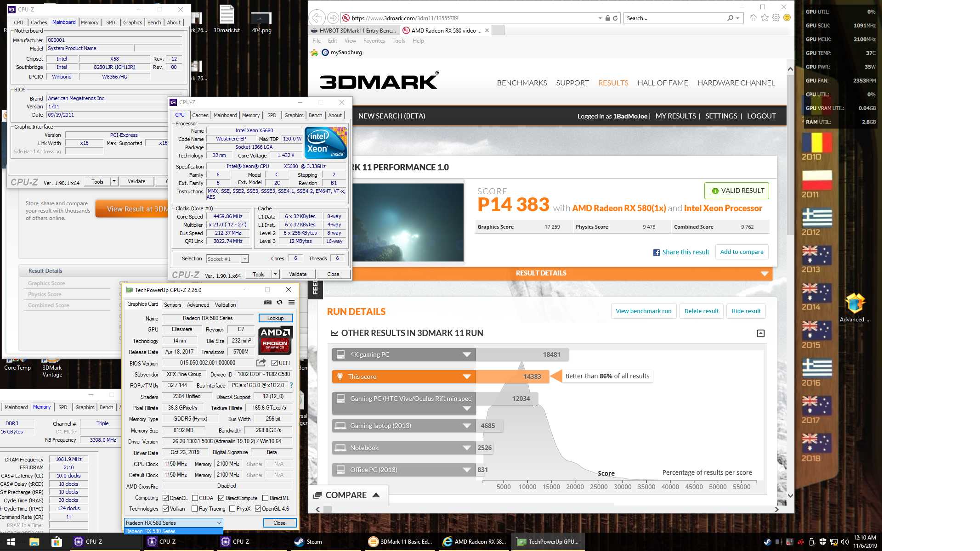Open browser Tools with the gear icon
The image size is (980, 551).
pos(776,17)
